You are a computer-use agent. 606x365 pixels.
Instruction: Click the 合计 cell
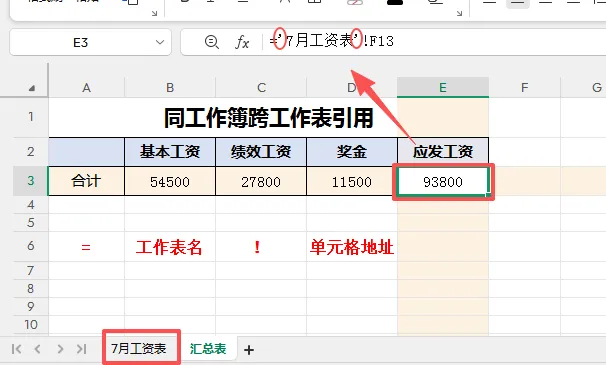tap(87, 181)
